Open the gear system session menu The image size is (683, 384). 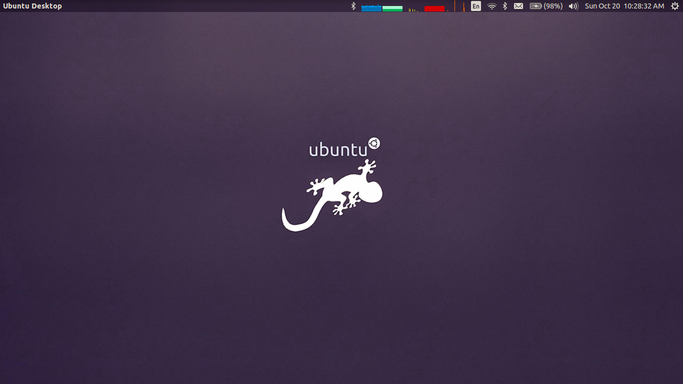pos(675,6)
